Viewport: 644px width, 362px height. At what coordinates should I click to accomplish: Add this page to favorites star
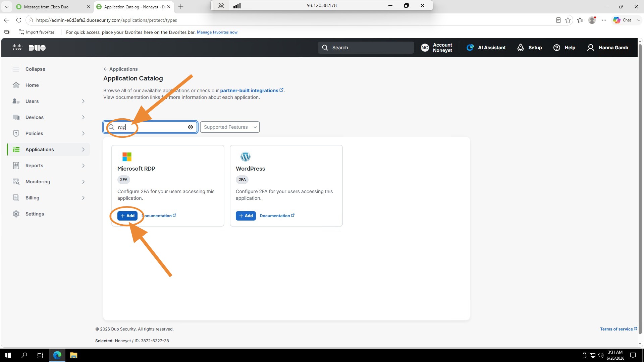568,20
